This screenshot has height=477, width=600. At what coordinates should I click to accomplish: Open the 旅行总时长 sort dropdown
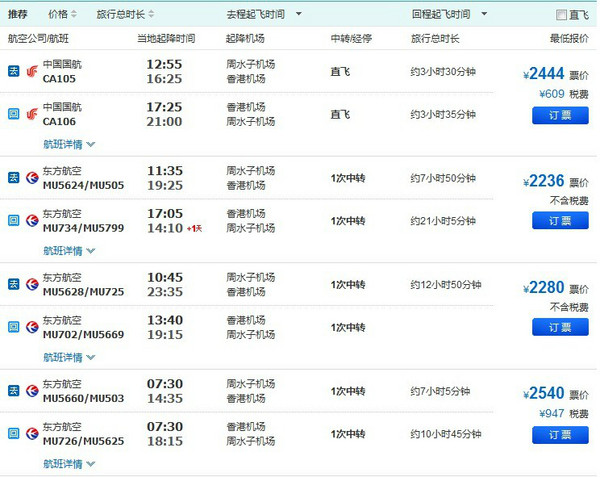point(125,14)
